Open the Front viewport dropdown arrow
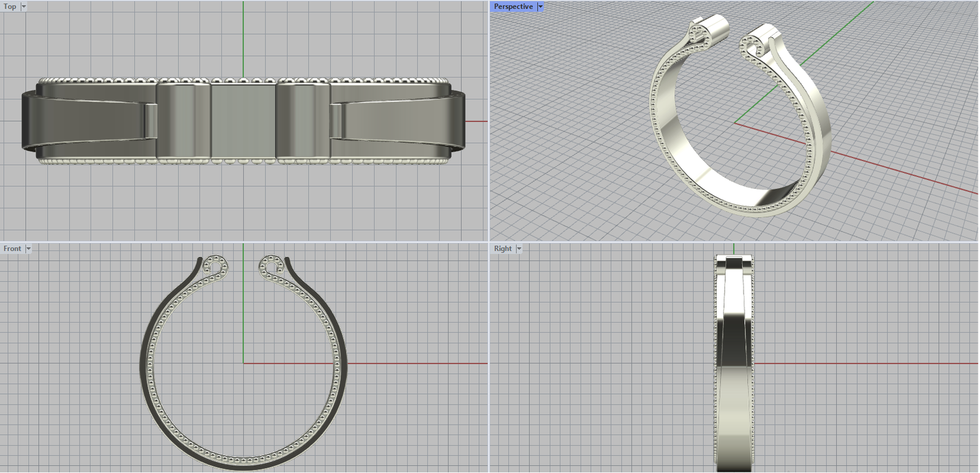This screenshot has height=473, width=980. click(28, 249)
